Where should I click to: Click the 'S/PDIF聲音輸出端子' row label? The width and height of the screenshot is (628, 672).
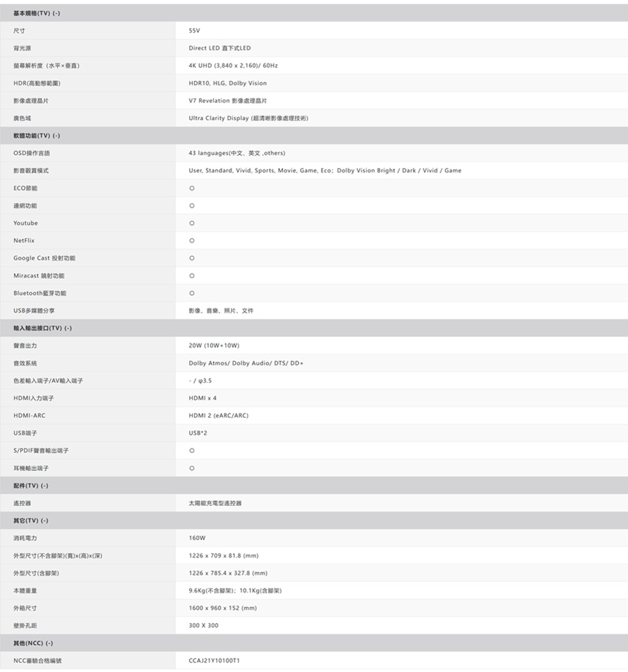pyautogui.click(x=40, y=450)
